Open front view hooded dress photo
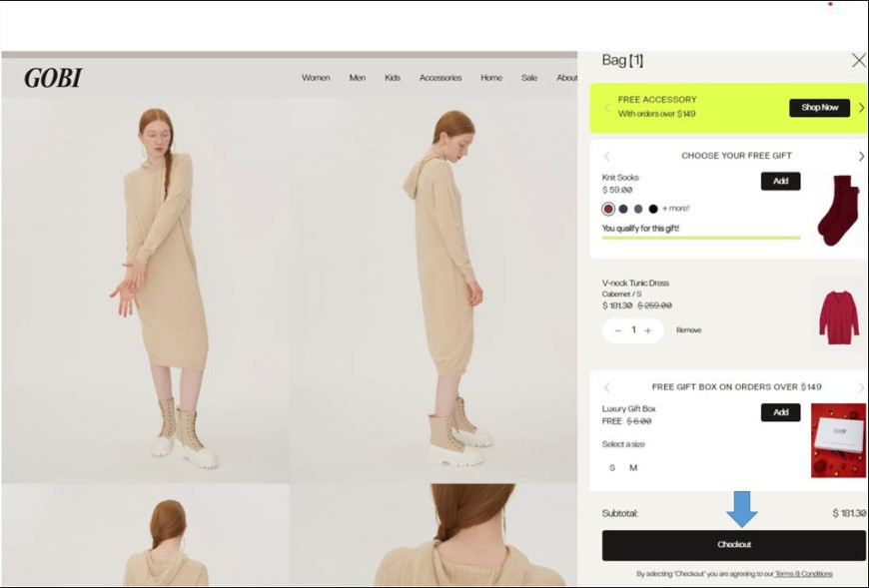This screenshot has width=869, height=588. [145, 291]
